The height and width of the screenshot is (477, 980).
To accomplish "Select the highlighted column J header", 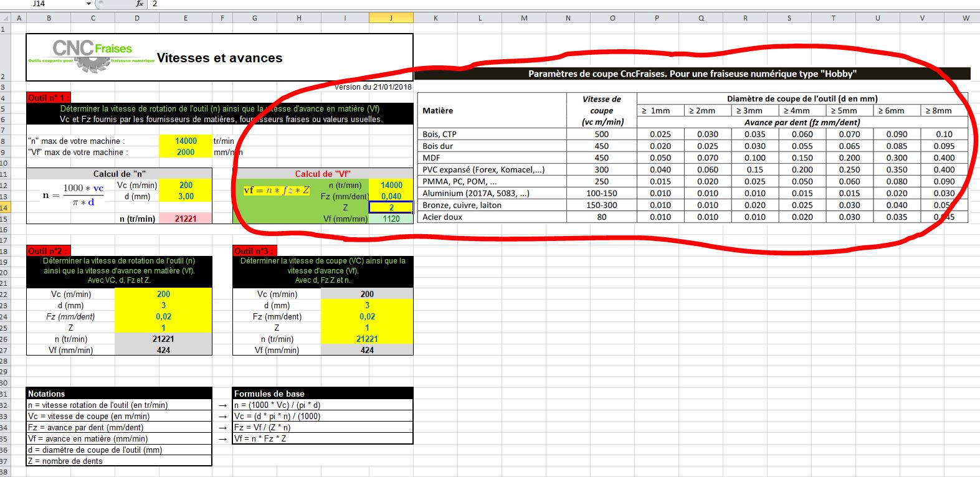I will 391,18.
